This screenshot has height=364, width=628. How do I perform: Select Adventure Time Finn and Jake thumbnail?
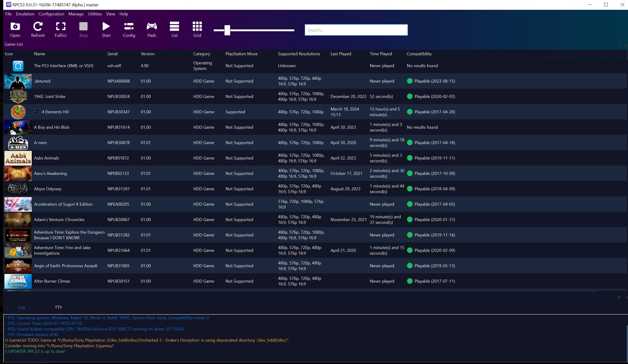point(18,250)
